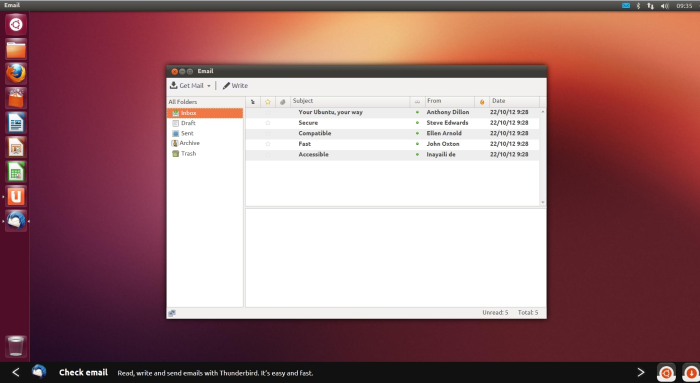Go to the previous tour slide
This screenshot has width=700, height=383.
tap(16, 372)
